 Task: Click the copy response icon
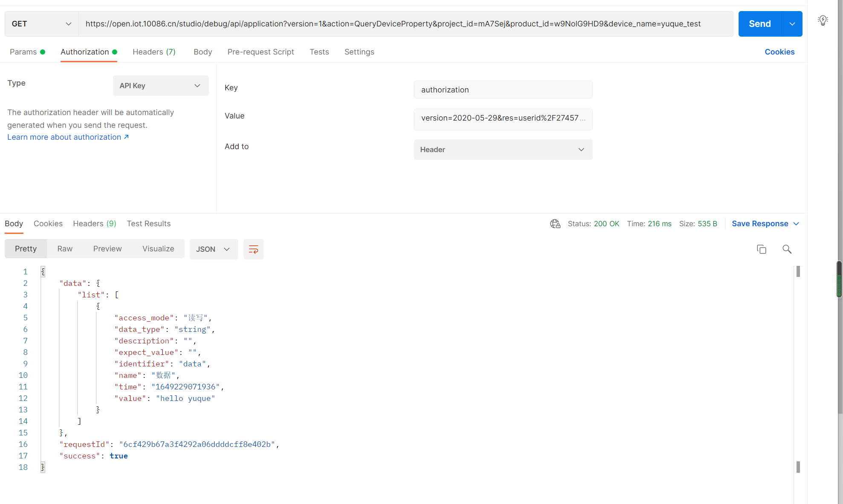tap(761, 249)
